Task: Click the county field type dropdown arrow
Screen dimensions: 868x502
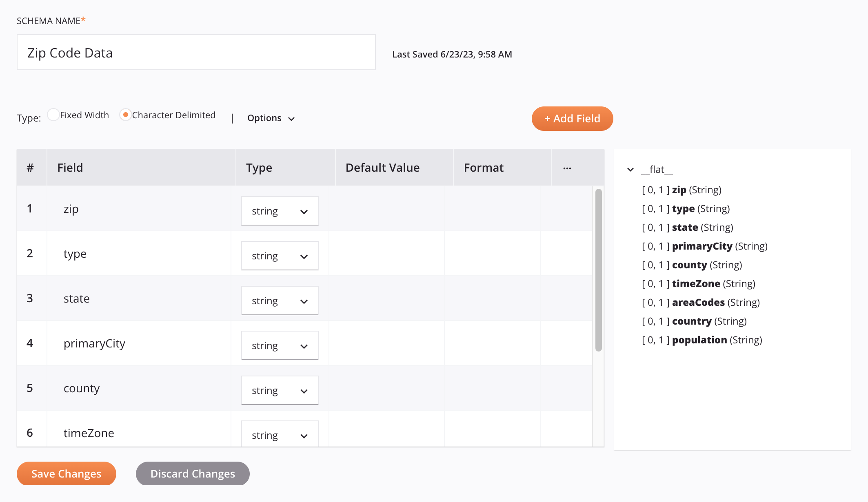Action: 304,390
